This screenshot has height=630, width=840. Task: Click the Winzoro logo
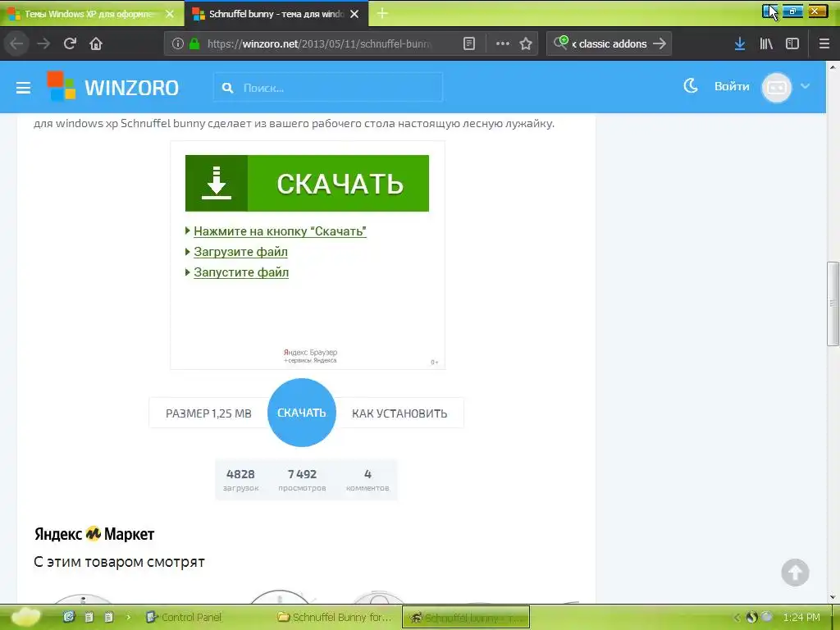pyautogui.click(x=112, y=86)
